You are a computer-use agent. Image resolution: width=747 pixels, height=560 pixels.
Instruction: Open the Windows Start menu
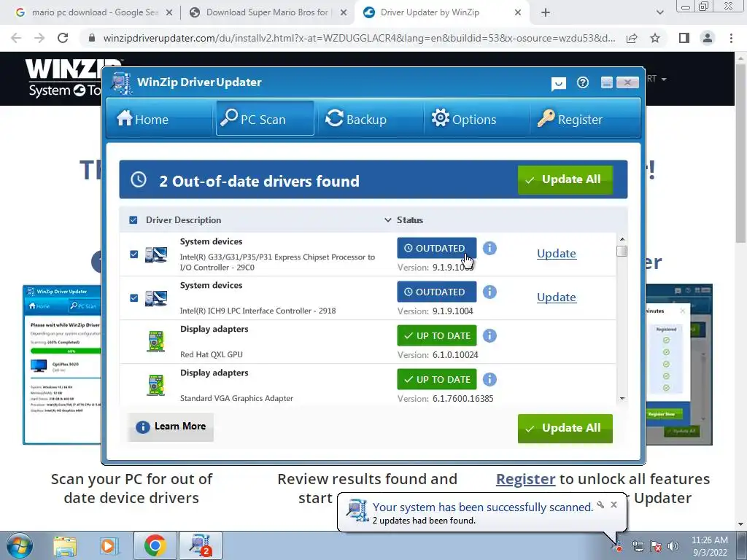20,545
